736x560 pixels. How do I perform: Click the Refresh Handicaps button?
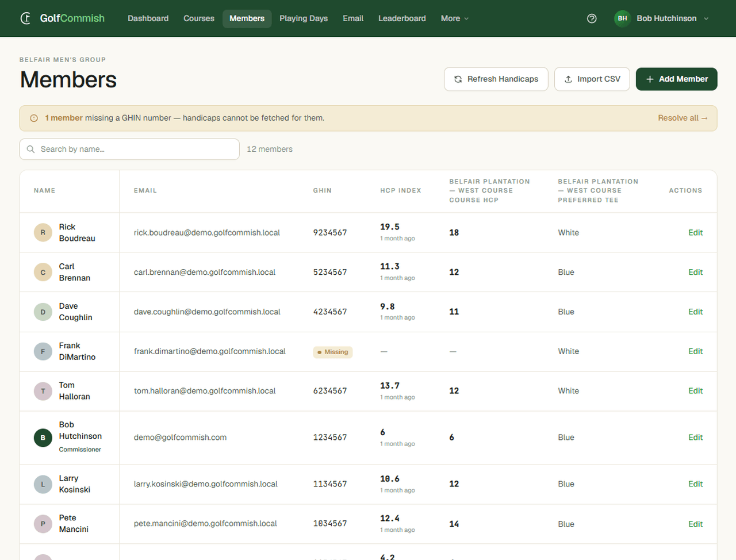tap(496, 79)
